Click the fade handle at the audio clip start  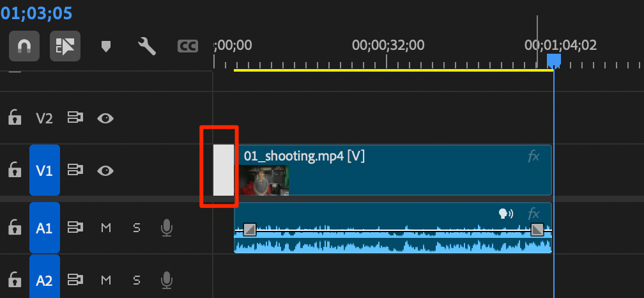click(249, 229)
